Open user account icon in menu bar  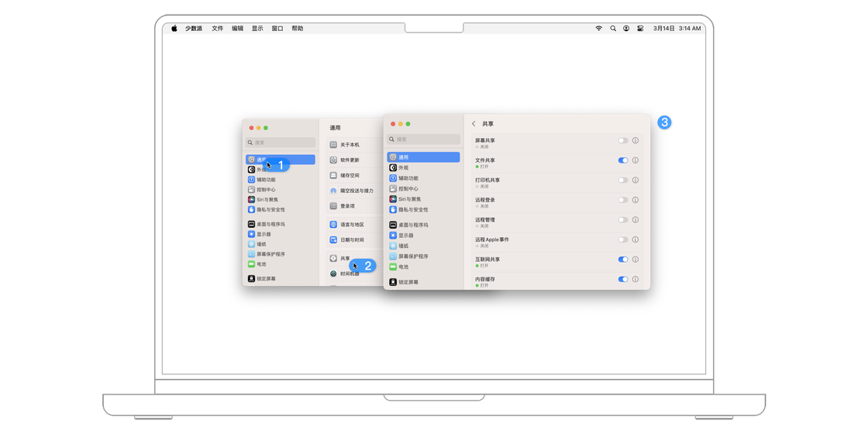pos(626,28)
